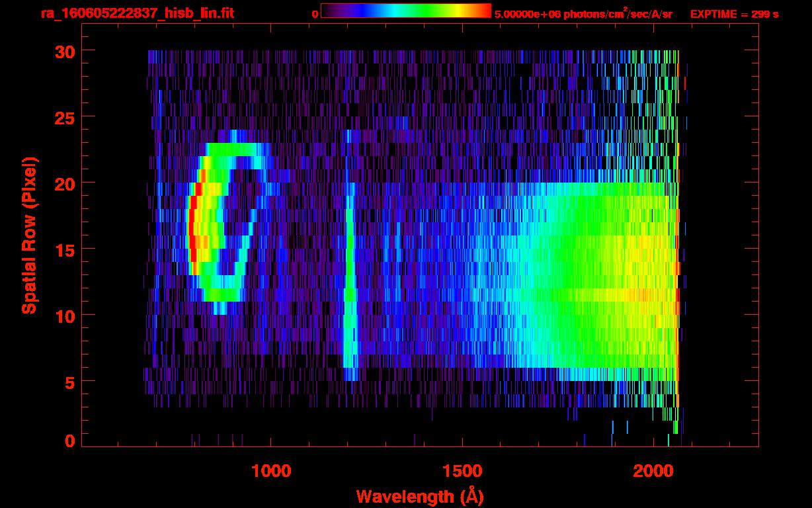Click the 2000 tick label on wavelength axis
The height and width of the screenshot is (508, 812).
(x=653, y=471)
